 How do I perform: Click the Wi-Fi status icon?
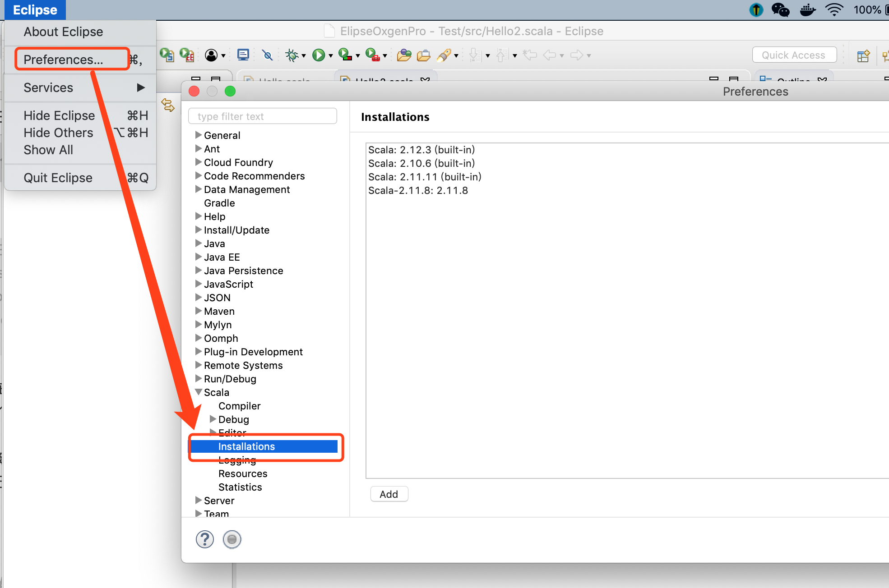tap(834, 9)
